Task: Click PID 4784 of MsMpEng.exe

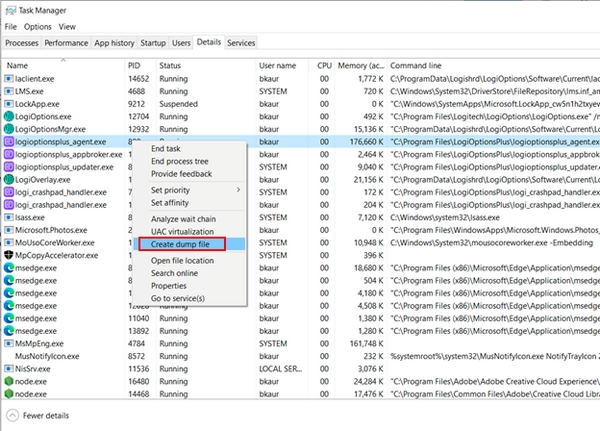Action: (136, 343)
